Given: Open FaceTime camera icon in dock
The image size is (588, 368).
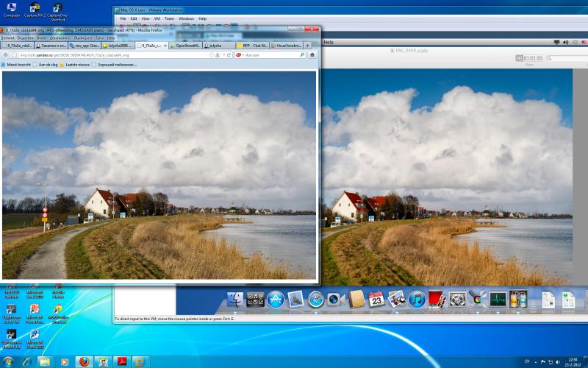Looking at the screenshot, I should click(335, 300).
